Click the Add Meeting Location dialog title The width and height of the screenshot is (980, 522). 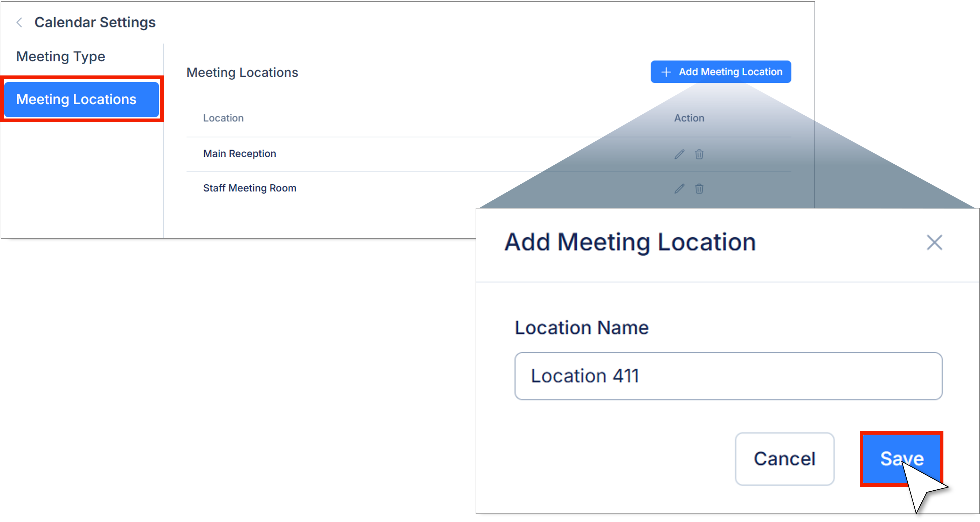pyautogui.click(x=630, y=242)
